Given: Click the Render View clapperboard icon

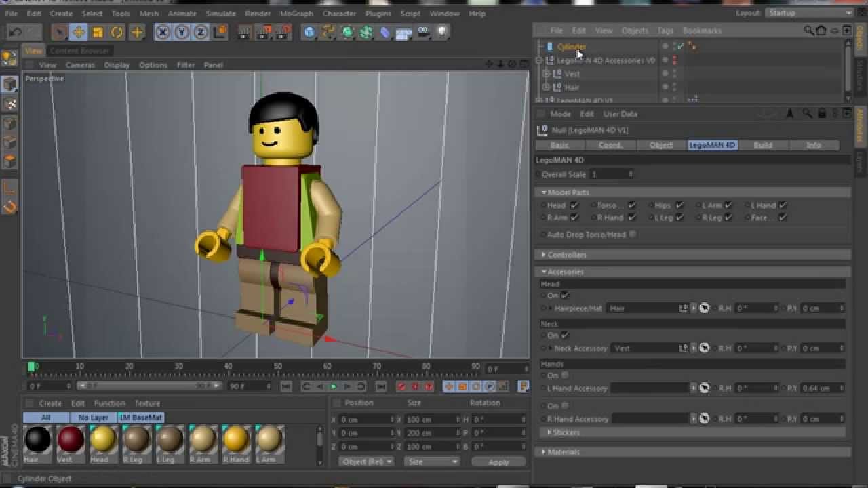Looking at the screenshot, I should click(x=245, y=32).
